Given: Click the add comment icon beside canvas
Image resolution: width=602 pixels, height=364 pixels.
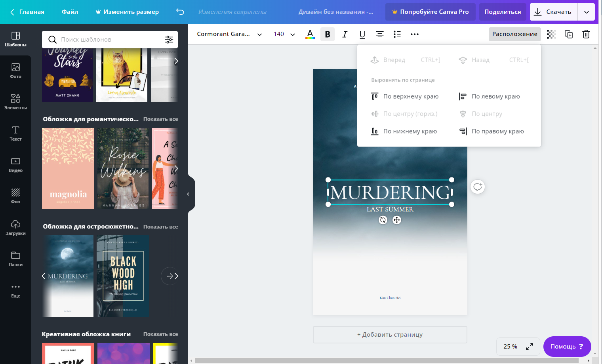Looking at the screenshot, I should pyautogui.click(x=478, y=187).
